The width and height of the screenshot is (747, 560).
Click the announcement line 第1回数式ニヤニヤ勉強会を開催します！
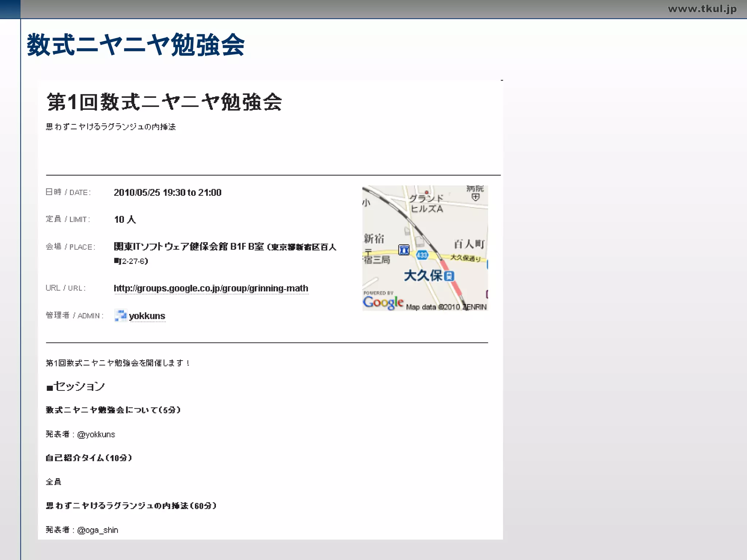click(x=118, y=363)
